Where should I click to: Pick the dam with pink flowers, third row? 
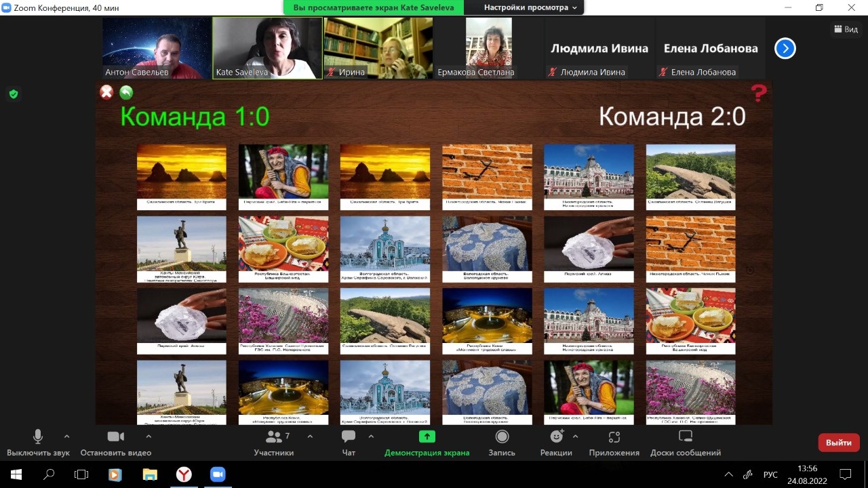point(283,321)
